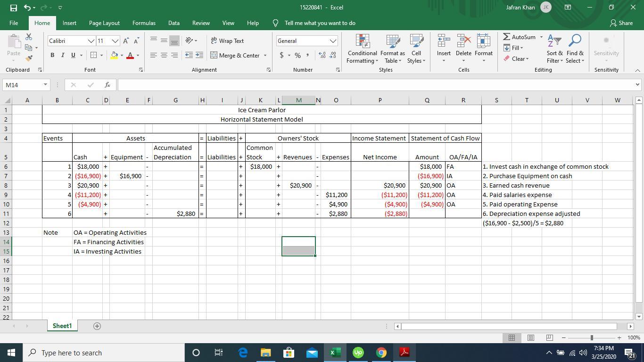Toggle Italic text formatting
This screenshot has width=644, height=362.
tap(63, 56)
